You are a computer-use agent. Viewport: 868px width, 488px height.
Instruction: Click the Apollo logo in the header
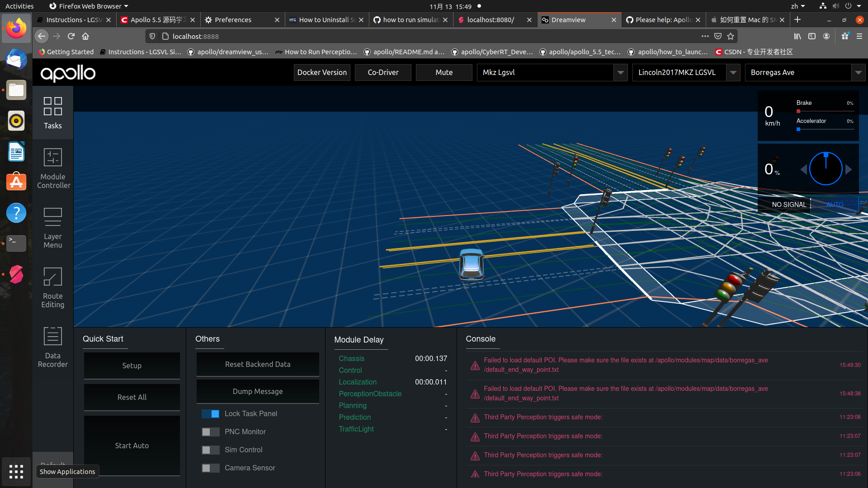(68, 74)
